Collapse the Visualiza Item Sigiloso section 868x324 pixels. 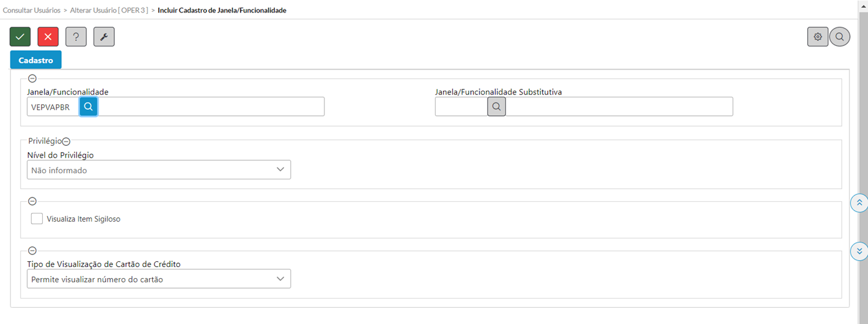coord(32,201)
